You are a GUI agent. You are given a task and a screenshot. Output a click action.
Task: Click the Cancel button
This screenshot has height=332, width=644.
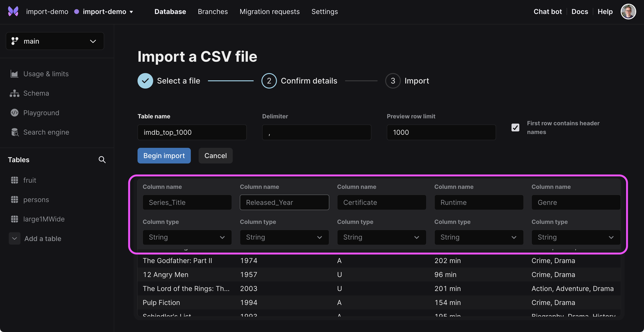click(215, 155)
